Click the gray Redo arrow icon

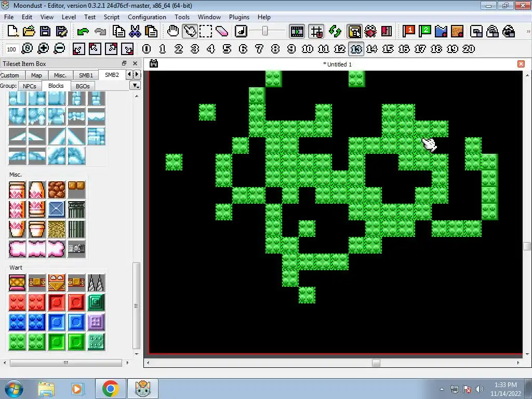(x=100, y=32)
